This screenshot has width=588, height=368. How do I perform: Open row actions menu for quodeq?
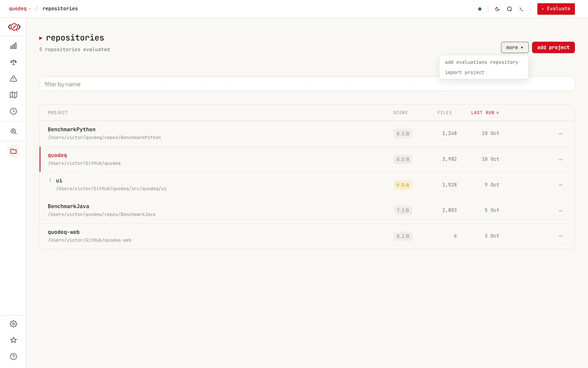561,159
